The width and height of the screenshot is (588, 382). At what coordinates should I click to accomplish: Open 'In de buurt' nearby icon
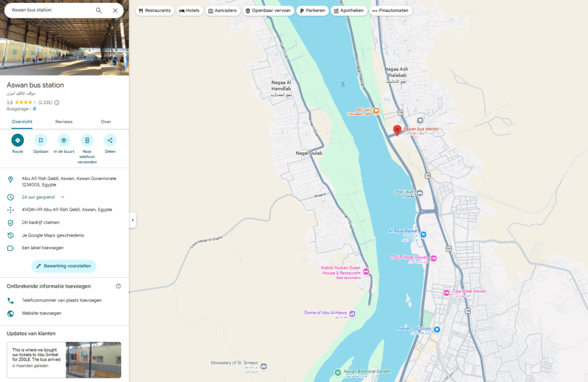[64, 140]
